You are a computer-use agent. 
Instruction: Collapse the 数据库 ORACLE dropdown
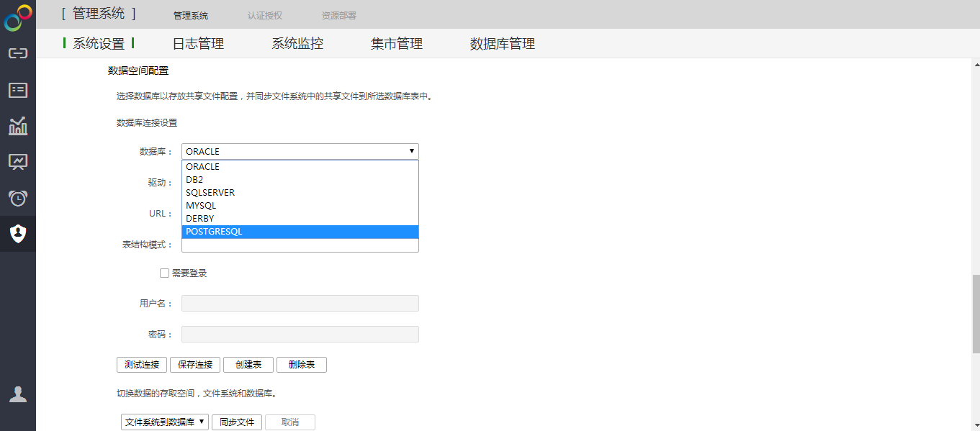300,151
